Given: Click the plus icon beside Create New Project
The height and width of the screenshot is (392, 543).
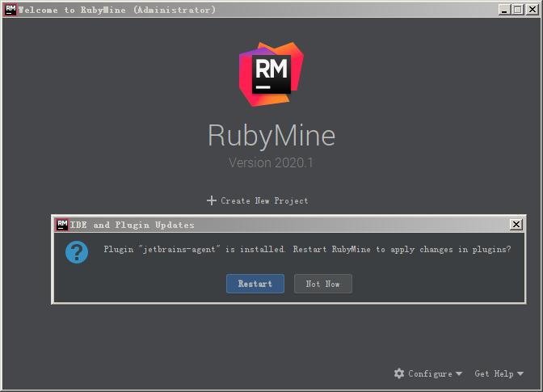Looking at the screenshot, I should (211, 200).
